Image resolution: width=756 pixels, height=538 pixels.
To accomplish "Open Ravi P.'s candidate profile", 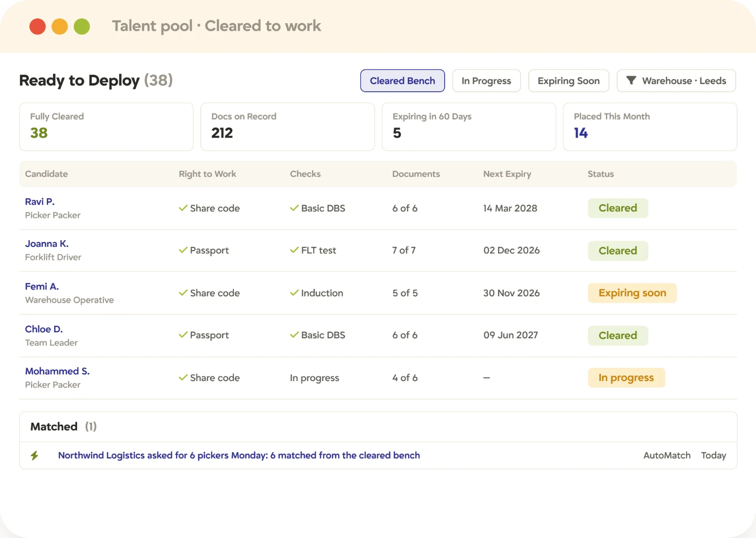I will pos(40,202).
